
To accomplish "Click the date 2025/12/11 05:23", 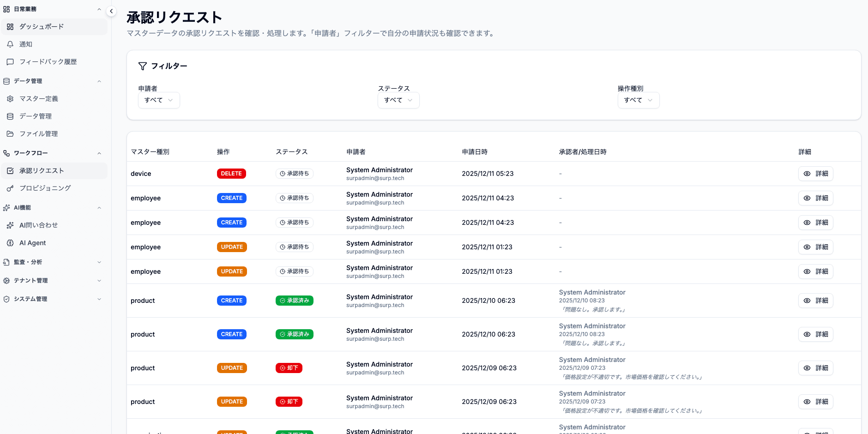I will click(x=488, y=174).
